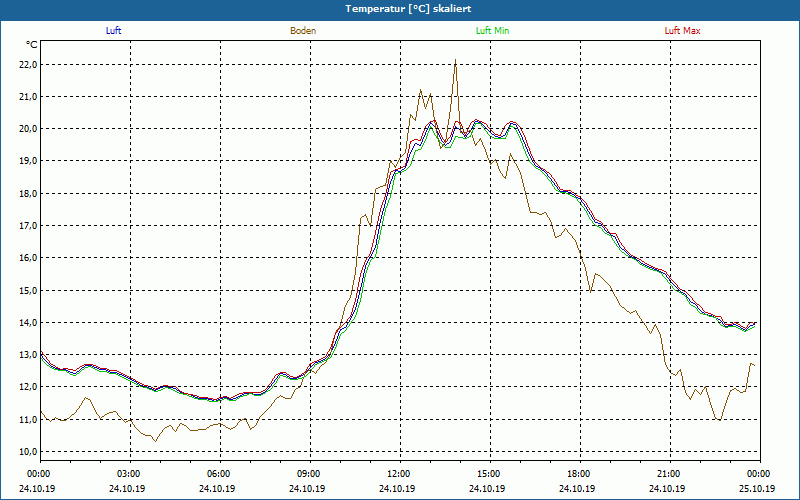
Task: Click the "25.10.19" date label on the x-axis
Action: point(757,488)
